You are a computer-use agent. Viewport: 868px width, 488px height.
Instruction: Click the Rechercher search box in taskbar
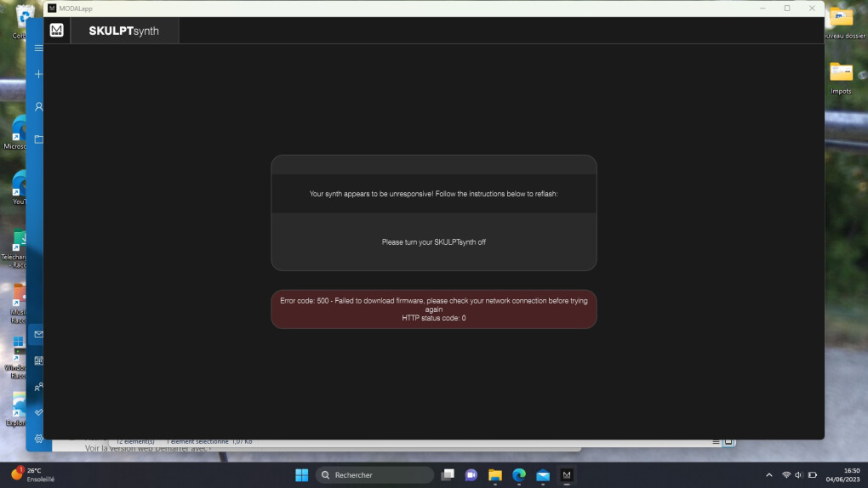tap(374, 474)
